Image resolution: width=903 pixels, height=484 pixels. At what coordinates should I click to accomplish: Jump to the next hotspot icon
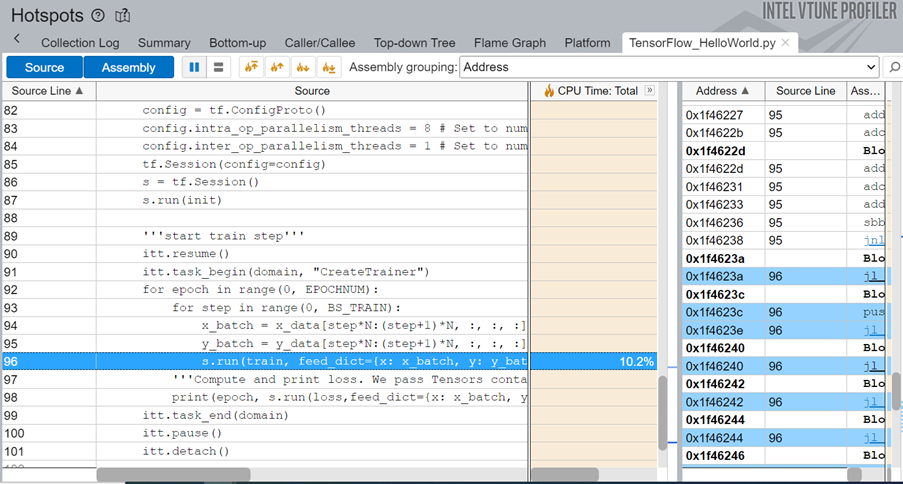click(301, 67)
